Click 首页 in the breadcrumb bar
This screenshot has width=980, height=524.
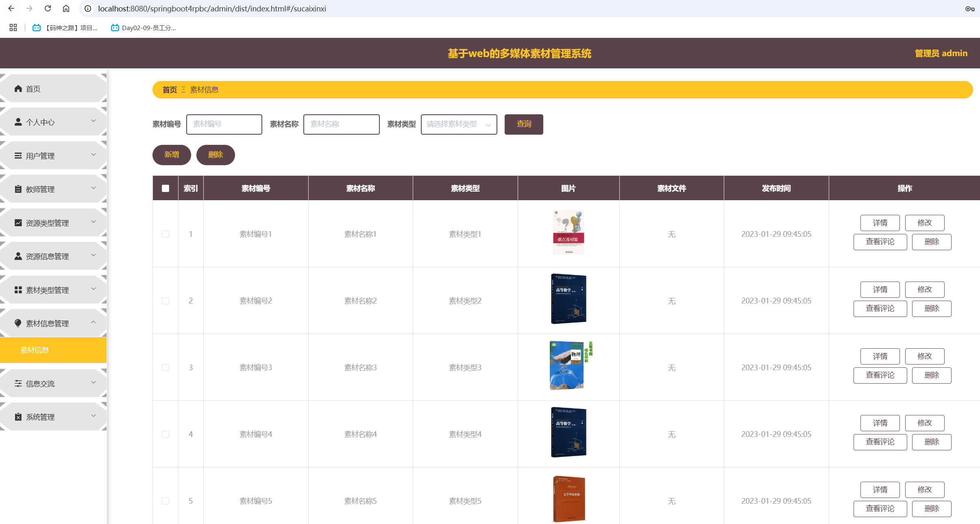pos(170,90)
